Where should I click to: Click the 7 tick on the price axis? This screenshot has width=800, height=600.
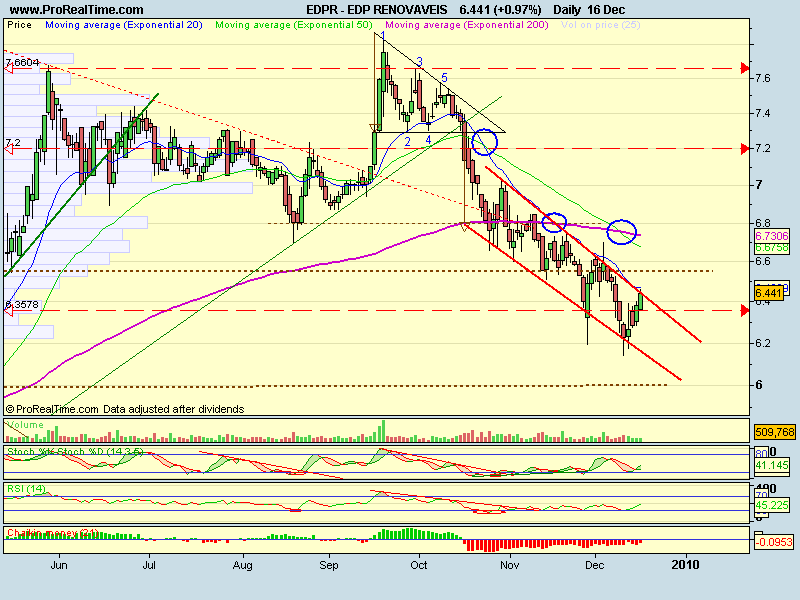(759, 184)
